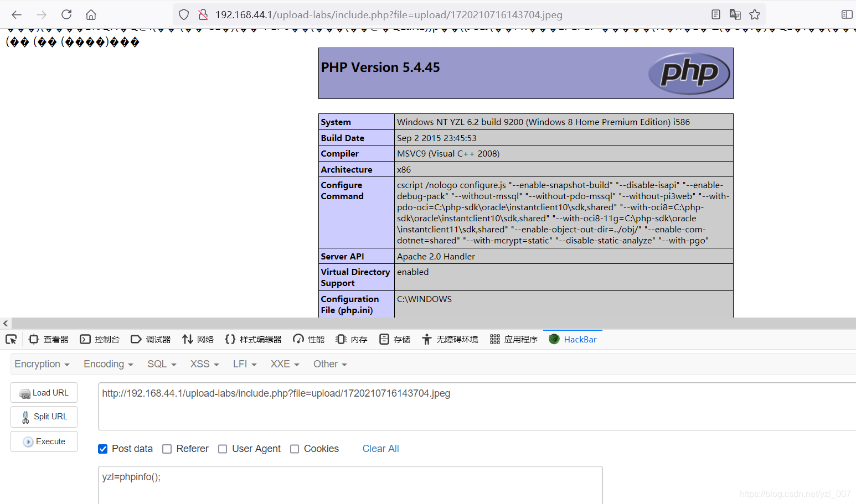Click inside the HackBar URL text area
This screenshot has width=856, height=504.
pos(477,406)
